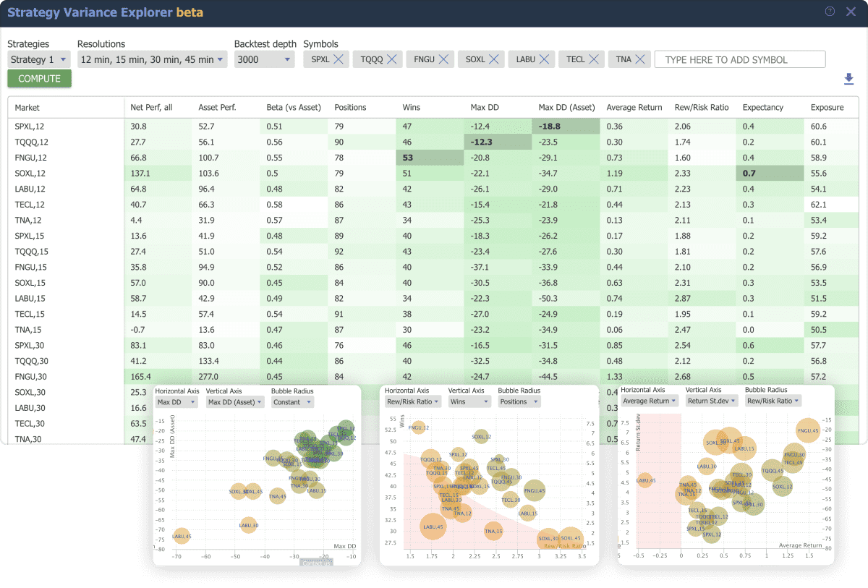Open the Strategy 1 dropdown
The image size is (868, 588).
tap(39, 59)
